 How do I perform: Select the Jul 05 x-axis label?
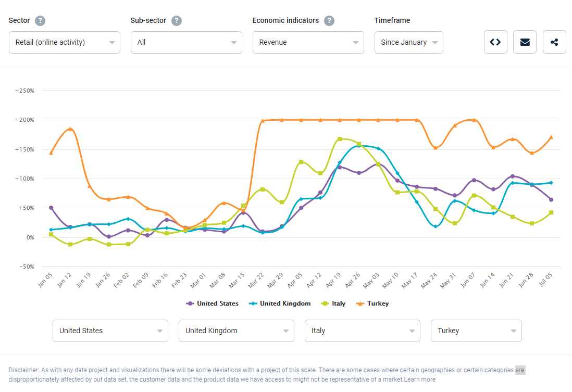(546, 280)
